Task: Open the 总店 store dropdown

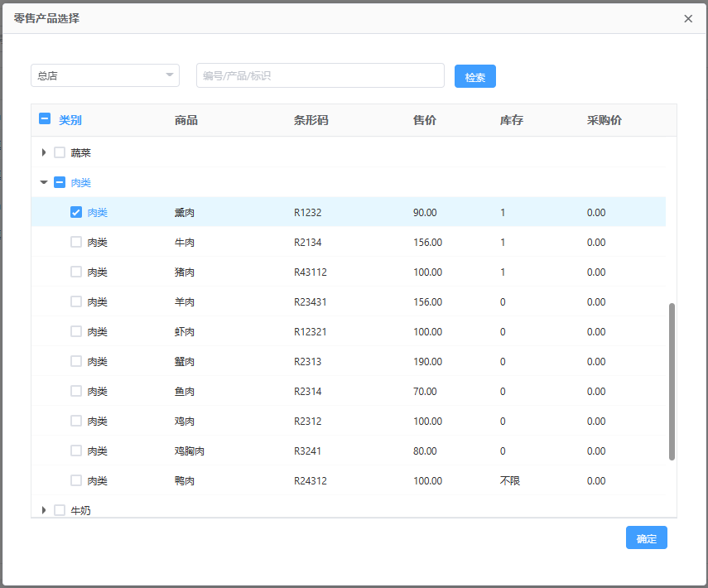Action: [x=105, y=75]
